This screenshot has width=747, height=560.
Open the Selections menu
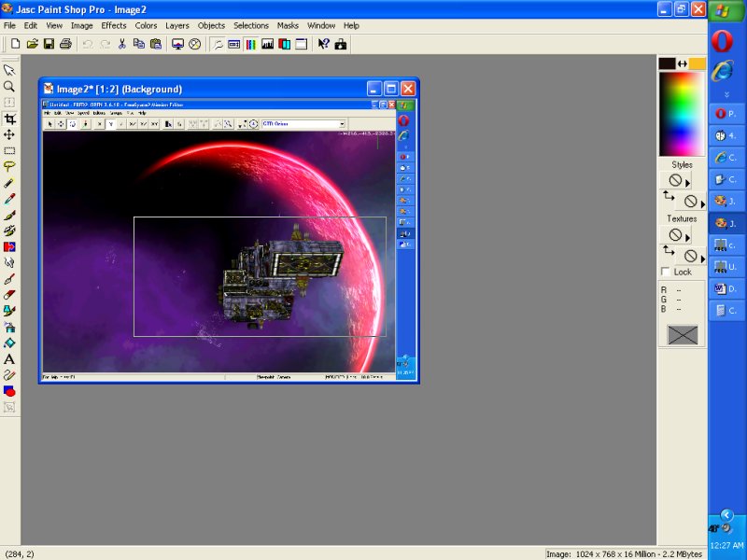point(251,26)
